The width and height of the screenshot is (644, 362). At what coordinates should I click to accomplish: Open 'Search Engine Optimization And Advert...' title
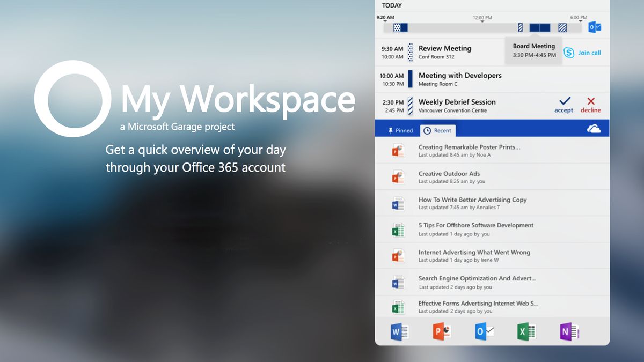[x=478, y=278]
